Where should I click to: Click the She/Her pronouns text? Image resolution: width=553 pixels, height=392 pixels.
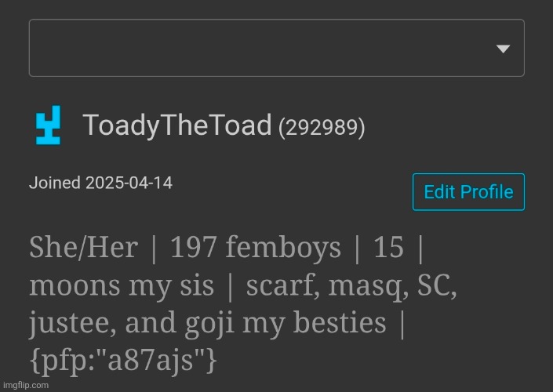click(84, 248)
